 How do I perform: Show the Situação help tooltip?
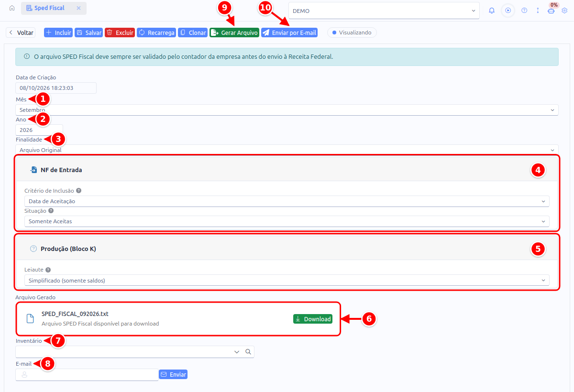point(51,210)
